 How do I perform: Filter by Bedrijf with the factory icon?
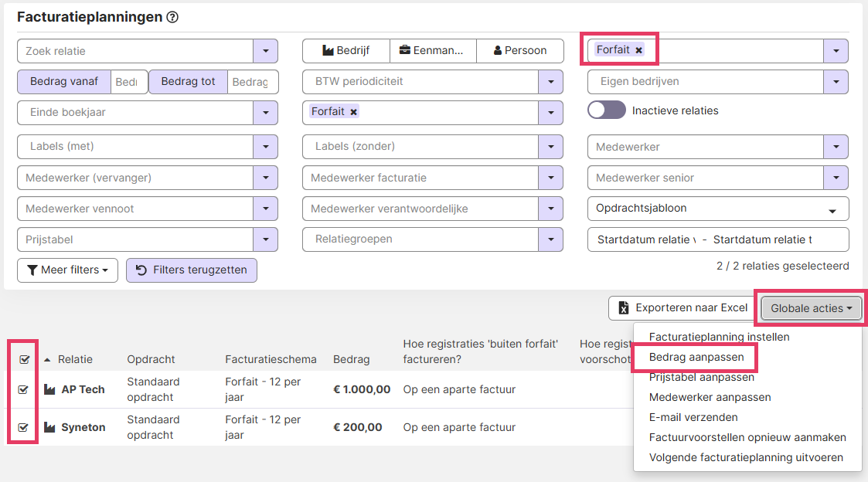tap(345, 51)
